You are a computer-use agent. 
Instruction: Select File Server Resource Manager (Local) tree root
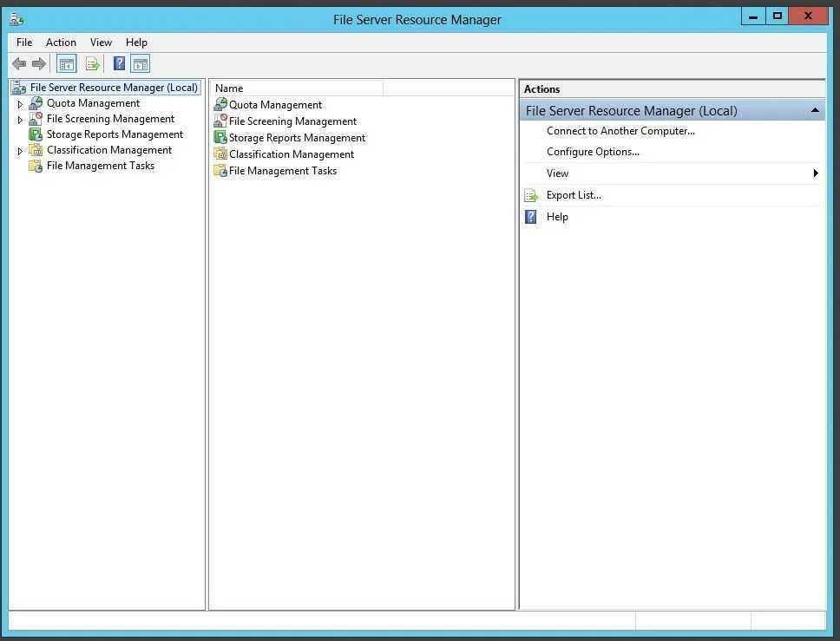click(114, 88)
